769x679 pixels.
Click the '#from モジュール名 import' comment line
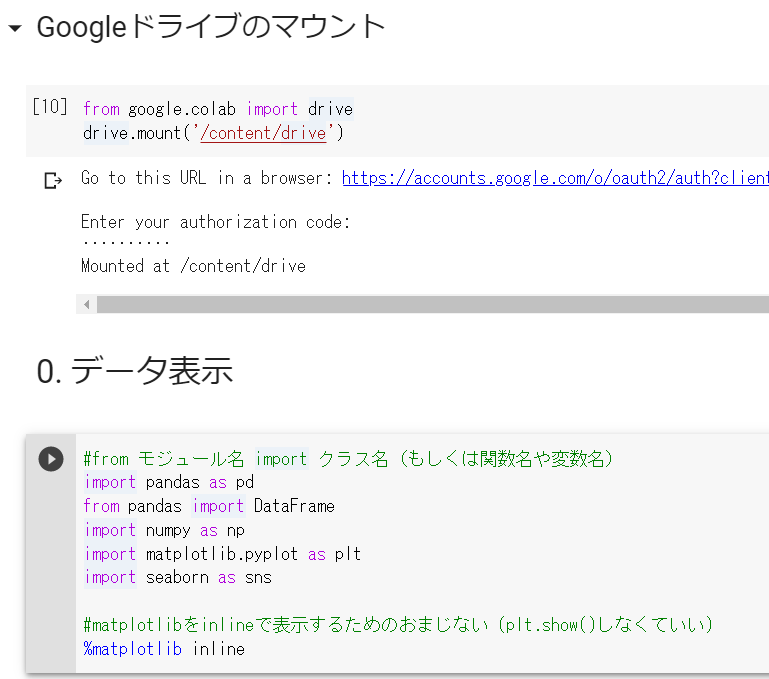pyautogui.click(x=348, y=459)
